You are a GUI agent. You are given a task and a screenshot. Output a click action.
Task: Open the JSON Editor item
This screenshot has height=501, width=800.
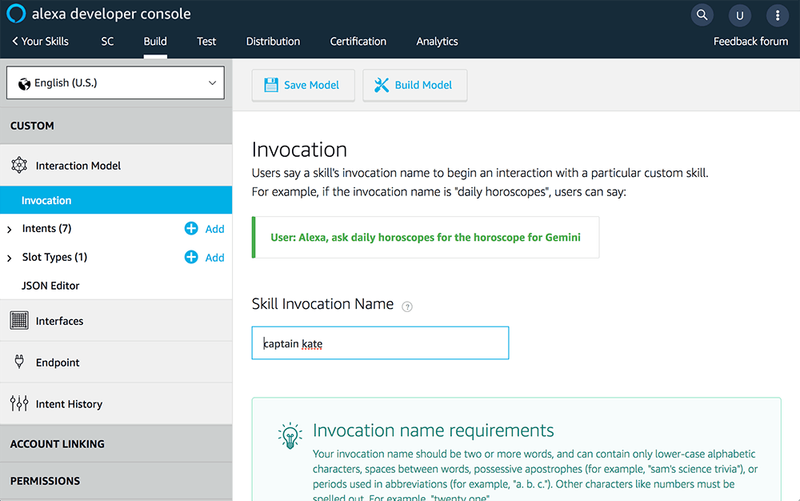(51, 286)
